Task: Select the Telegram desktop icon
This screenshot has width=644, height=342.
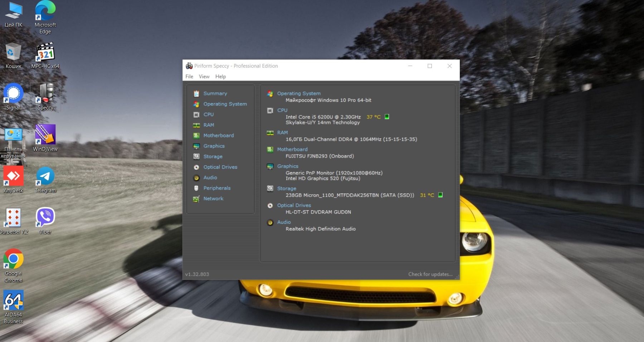Action: click(x=45, y=180)
